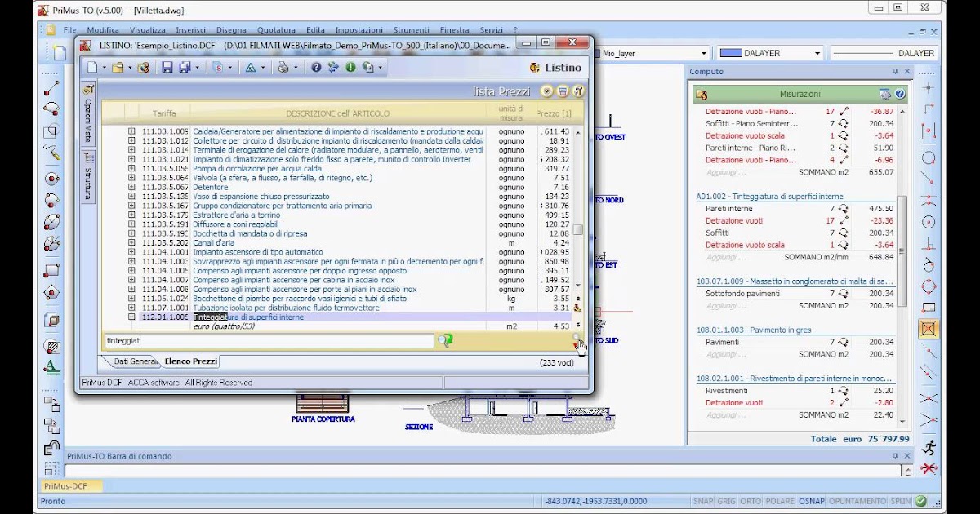Click the Open folder icon in Listino toolbar
The image size is (980, 514).
(118, 68)
